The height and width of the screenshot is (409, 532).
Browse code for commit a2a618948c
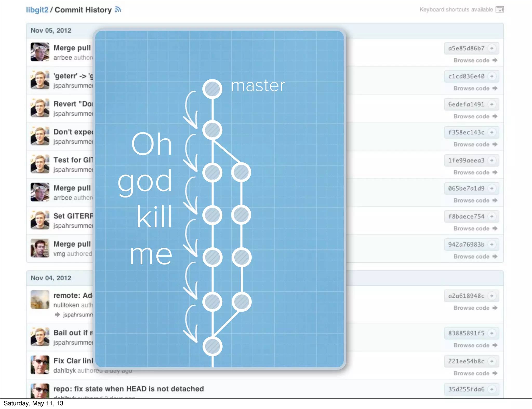click(x=475, y=308)
